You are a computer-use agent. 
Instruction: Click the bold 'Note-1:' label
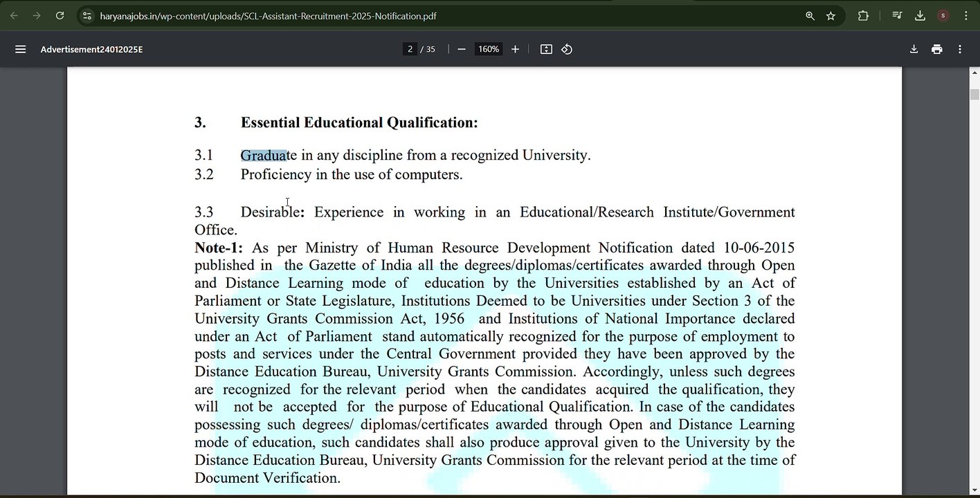(x=219, y=248)
